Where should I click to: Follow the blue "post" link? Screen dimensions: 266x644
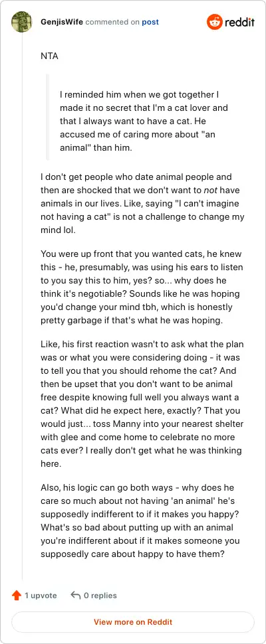tap(150, 22)
